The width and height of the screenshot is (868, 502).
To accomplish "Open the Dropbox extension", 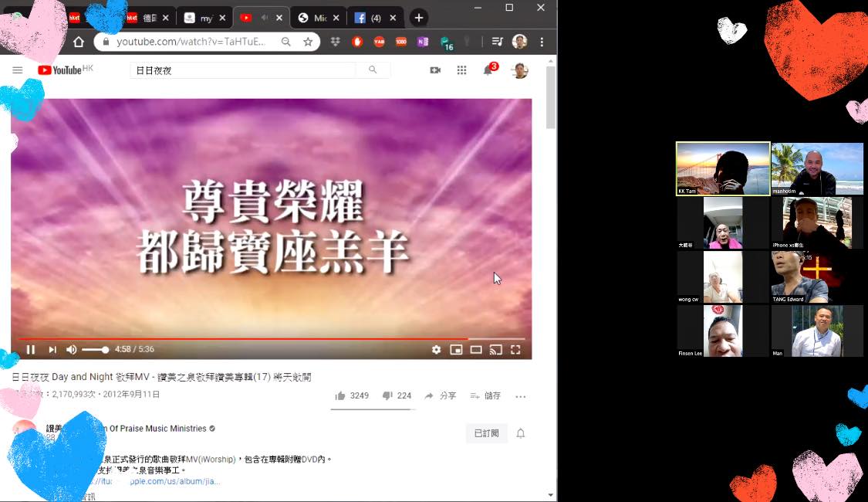I will [x=335, y=42].
